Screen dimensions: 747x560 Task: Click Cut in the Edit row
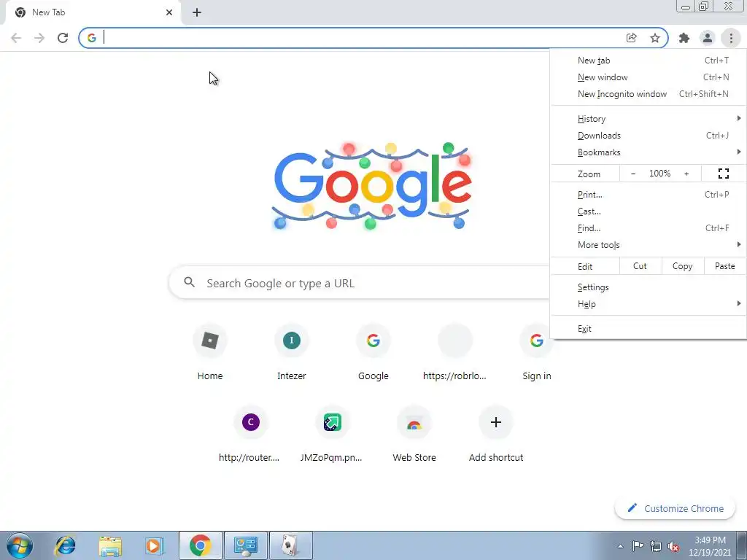click(640, 266)
